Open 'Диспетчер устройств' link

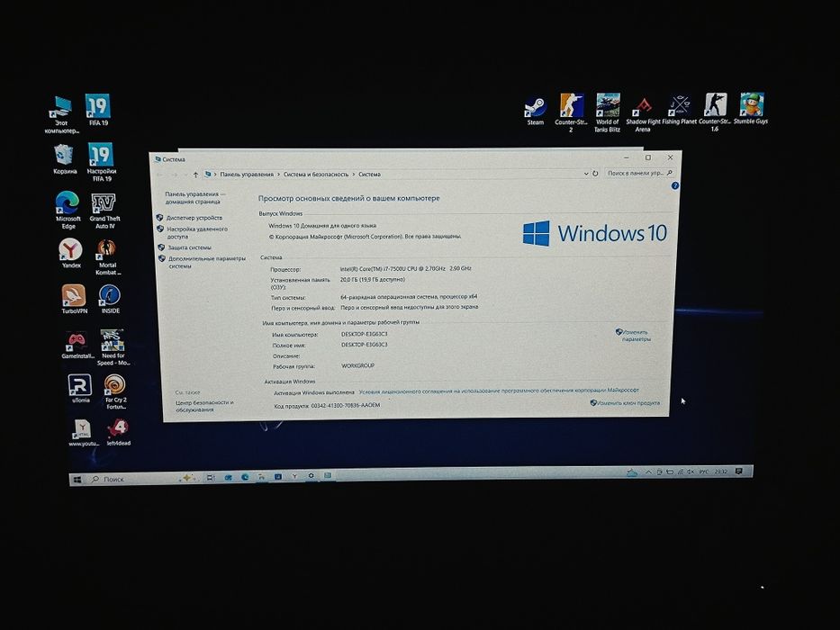(194, 218)
